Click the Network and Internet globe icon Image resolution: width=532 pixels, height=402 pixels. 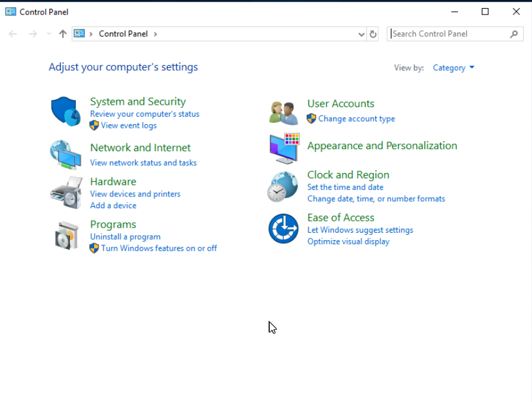point(66,155)
